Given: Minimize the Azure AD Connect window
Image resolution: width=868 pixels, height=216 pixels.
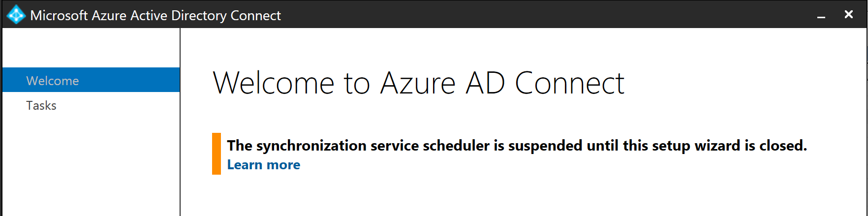Looking at the screenshot, I should pos(821,16).
